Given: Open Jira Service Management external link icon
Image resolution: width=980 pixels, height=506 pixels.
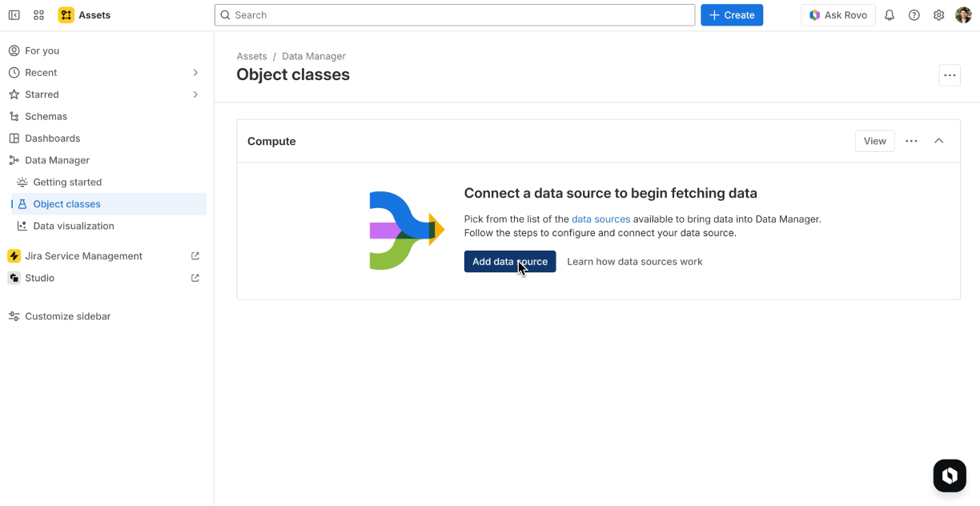Looking at the screenshot, I should tap(195, 256).
